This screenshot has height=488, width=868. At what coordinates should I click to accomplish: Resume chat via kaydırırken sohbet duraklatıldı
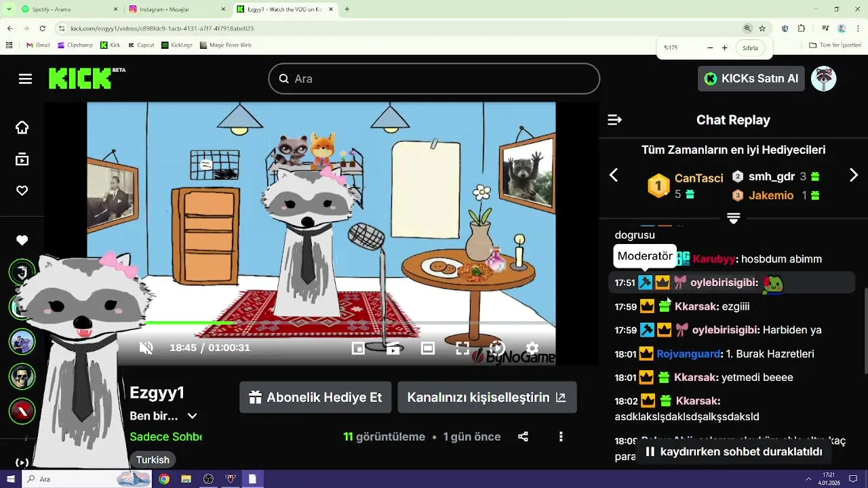(x=734, y=452)
